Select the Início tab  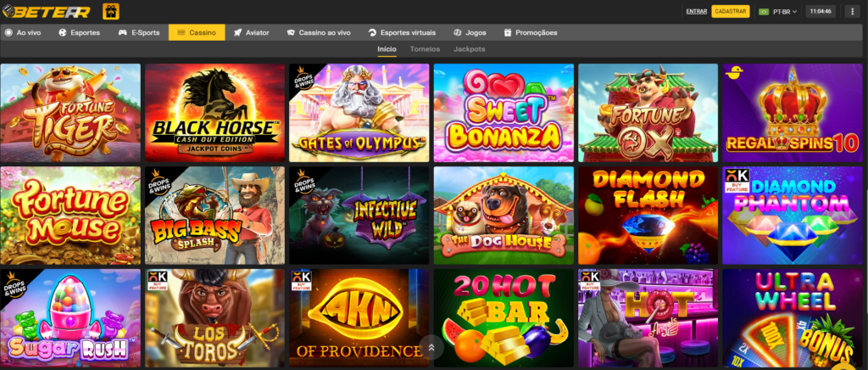pos(387,49)
